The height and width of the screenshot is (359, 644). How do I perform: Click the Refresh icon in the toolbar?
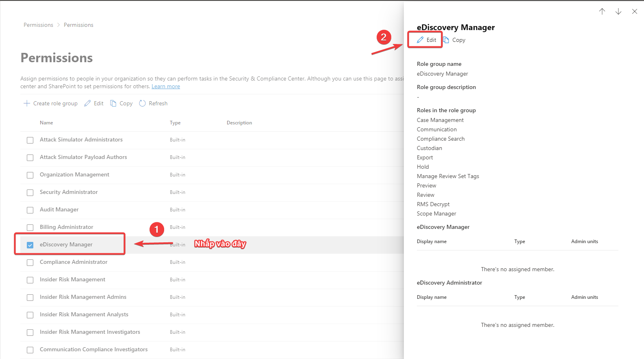(142, 103)
